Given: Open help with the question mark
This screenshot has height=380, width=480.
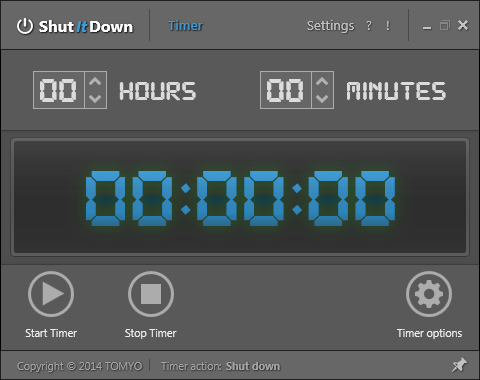Looking at the screenshot, I should coord(369,26).
